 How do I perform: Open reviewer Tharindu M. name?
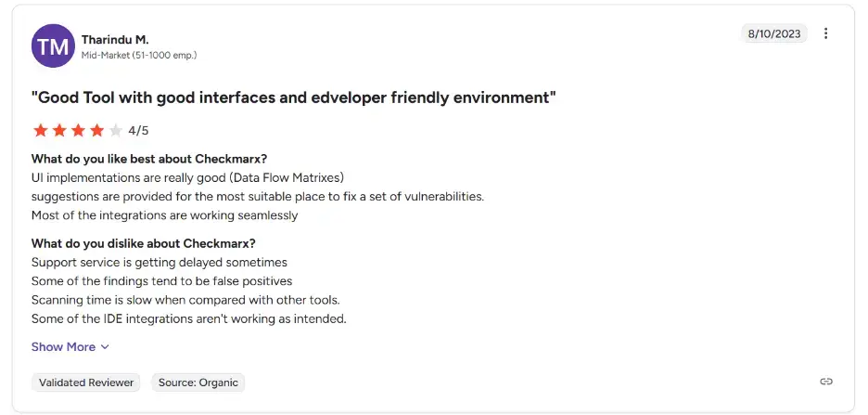coord(115,39)
